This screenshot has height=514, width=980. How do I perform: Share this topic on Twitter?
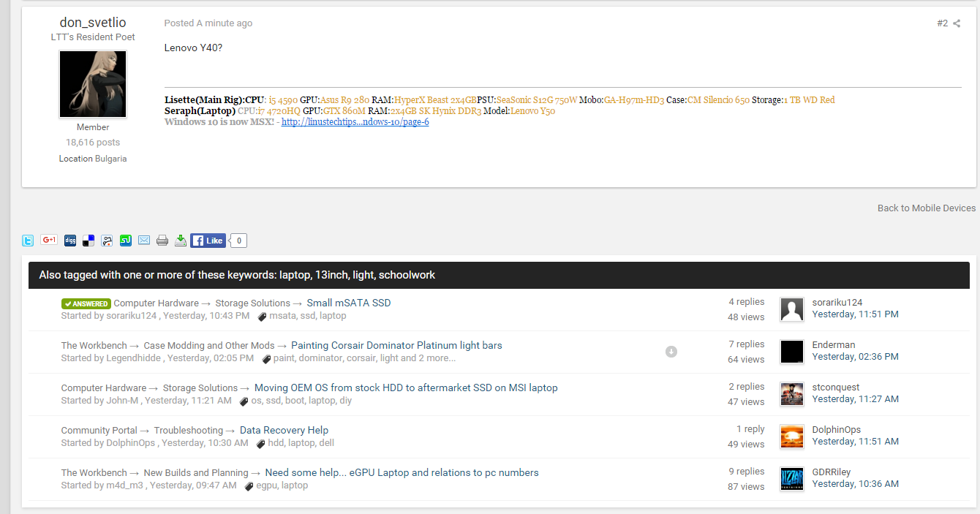[x=28, y=241]
